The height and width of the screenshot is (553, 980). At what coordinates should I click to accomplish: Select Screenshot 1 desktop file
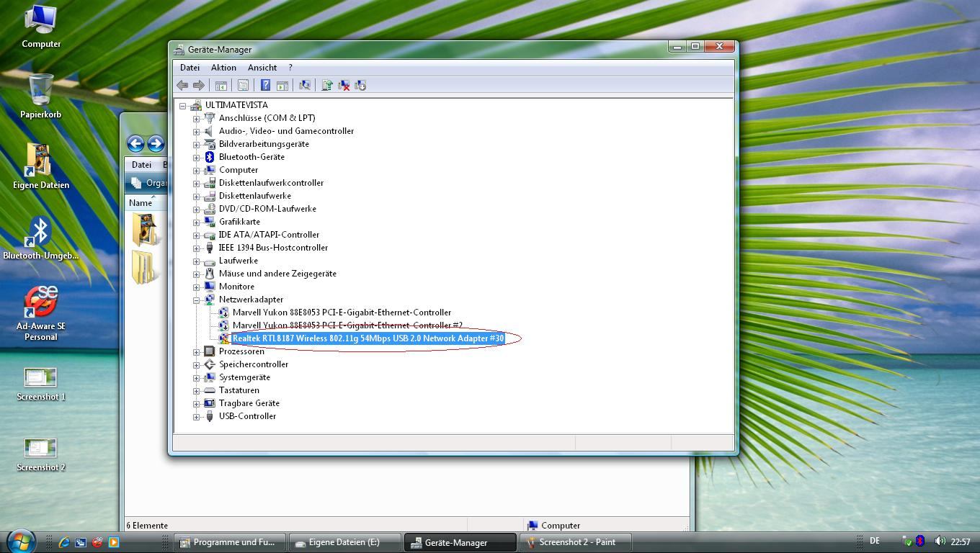pyautogui.click(x=41, y=385)
